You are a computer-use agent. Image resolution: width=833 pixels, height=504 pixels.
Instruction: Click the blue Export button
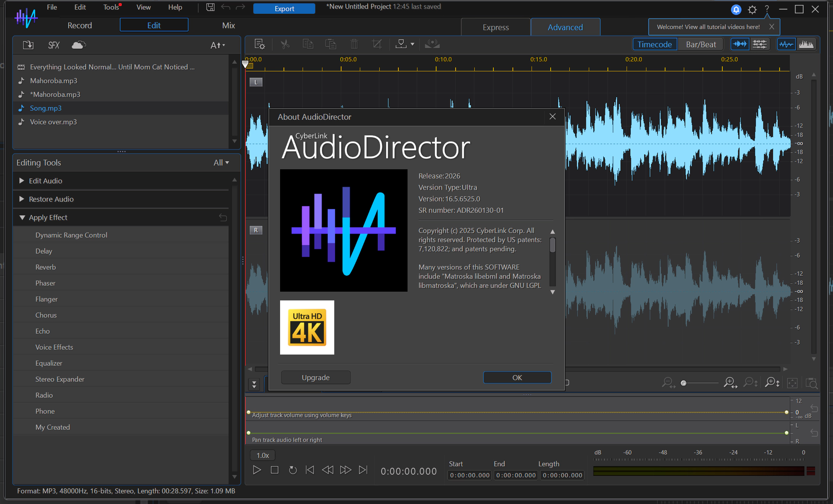pyautogui.click(x=284, y=8)
